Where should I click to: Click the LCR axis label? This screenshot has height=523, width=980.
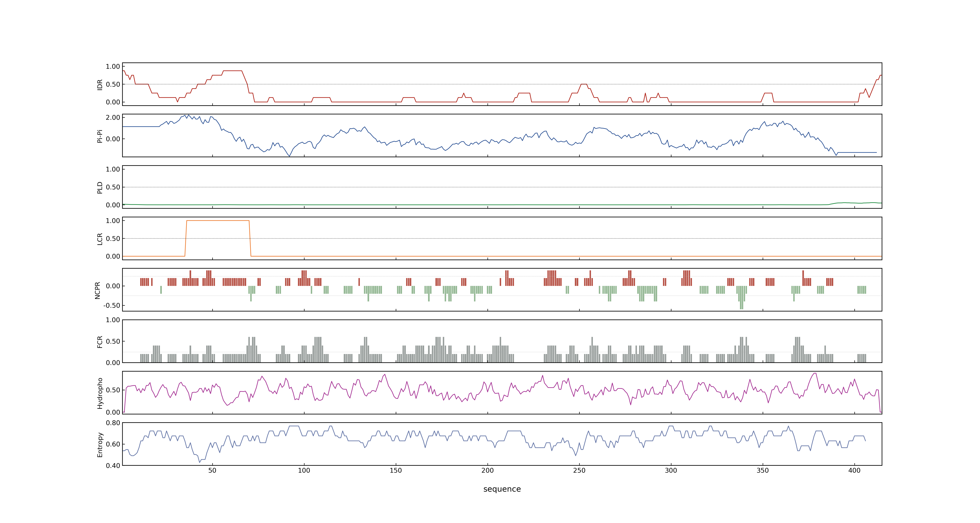pos(100,239)
